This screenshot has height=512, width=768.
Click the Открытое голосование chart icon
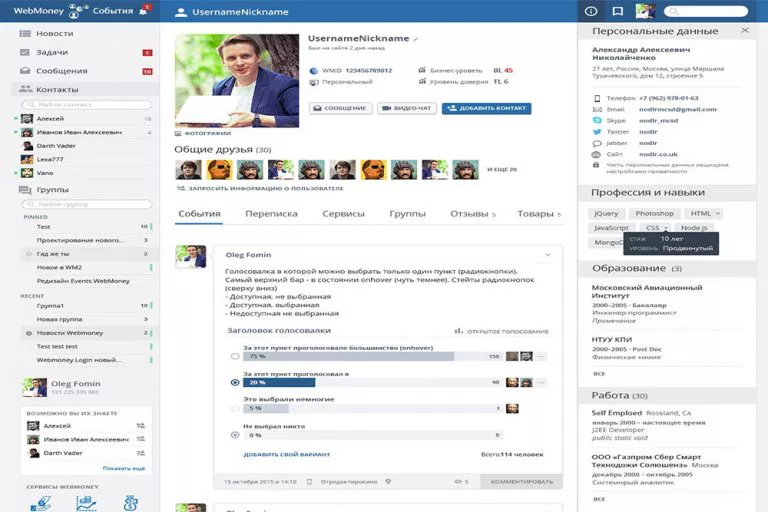pyautogui.click(x=458, y=331)
